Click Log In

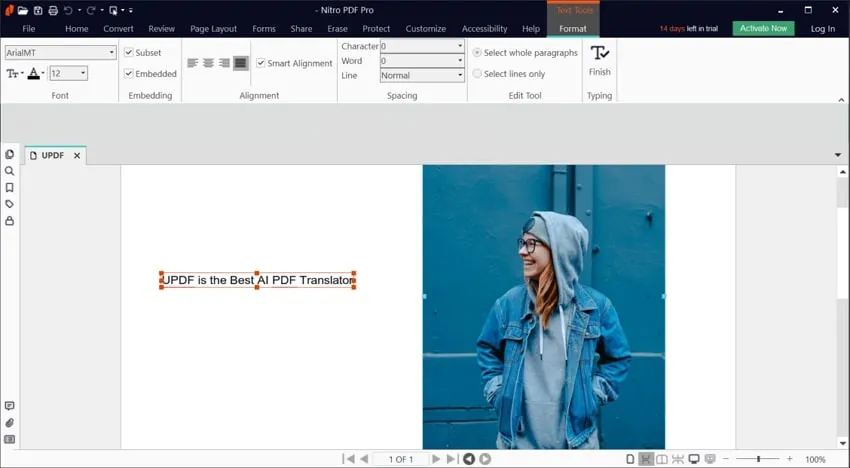tap(823, 29)
